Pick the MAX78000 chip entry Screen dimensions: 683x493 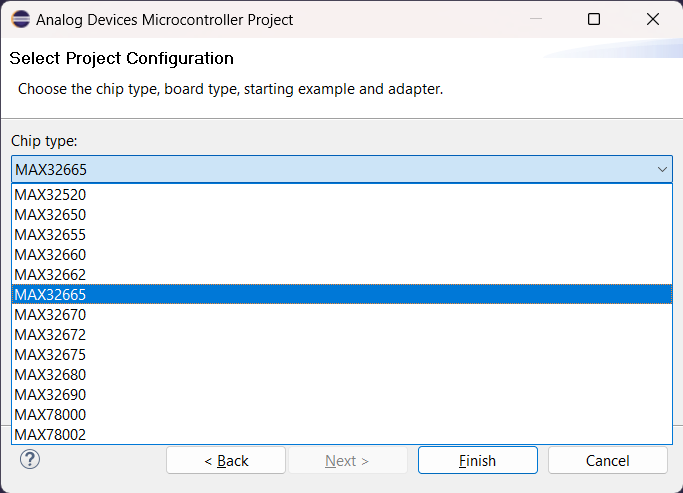342,415
